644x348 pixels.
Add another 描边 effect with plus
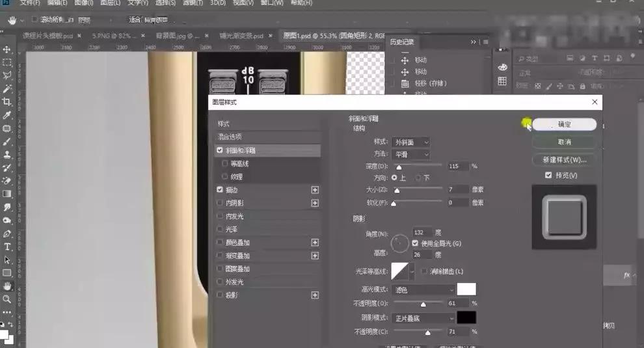(315, 190)
